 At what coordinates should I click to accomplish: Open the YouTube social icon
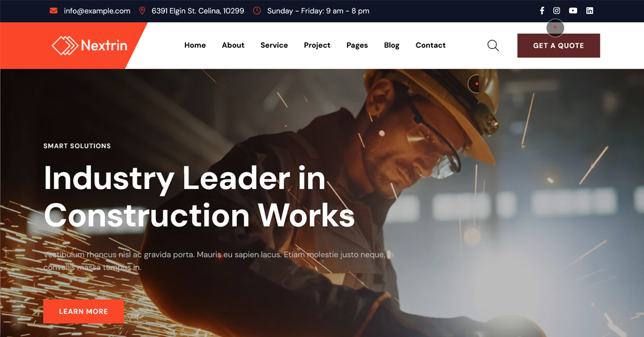click(573, 10)
